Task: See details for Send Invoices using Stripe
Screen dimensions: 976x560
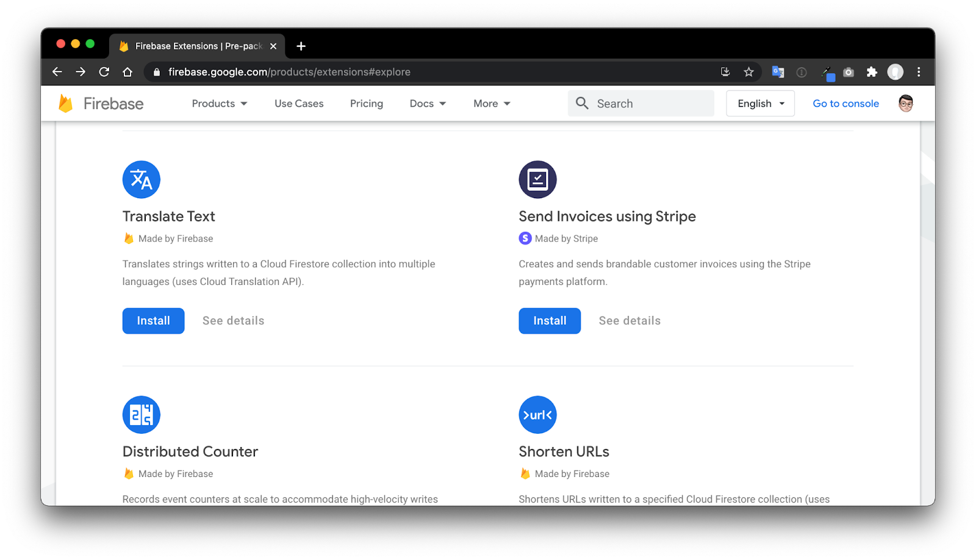Action: (x=630, y=321)
